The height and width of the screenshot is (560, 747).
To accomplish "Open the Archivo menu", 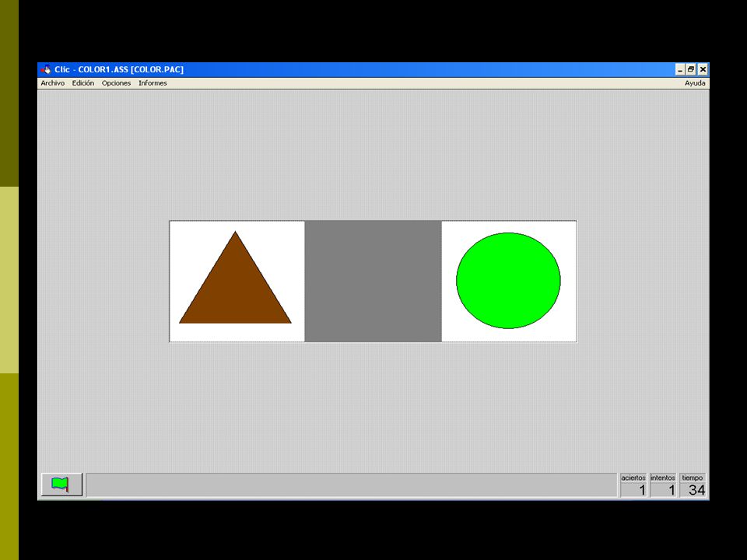I will coord(52,83).
